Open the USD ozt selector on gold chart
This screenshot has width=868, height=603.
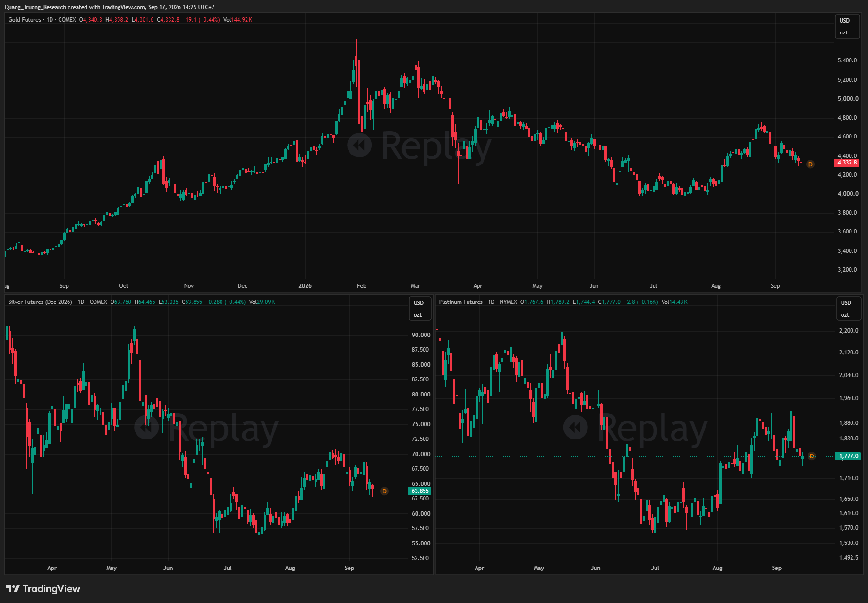coord(847,26)
